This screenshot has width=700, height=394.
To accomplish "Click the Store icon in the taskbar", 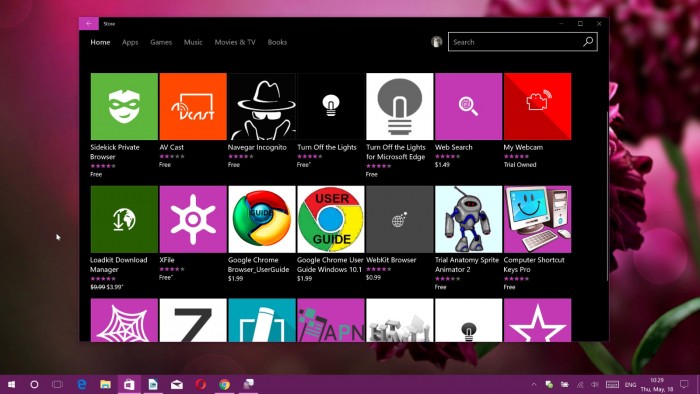I will (x=129, y=384).
